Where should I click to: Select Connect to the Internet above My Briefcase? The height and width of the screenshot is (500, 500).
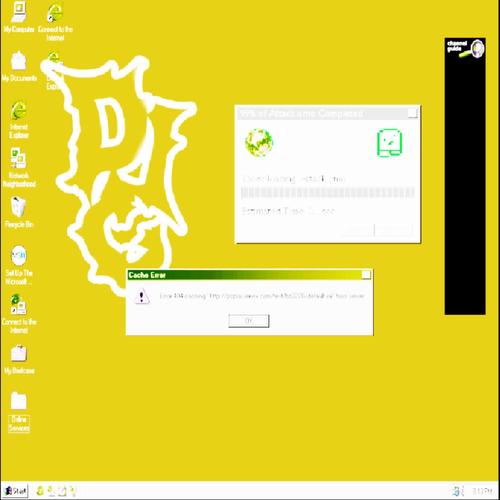tap(19, 313)
